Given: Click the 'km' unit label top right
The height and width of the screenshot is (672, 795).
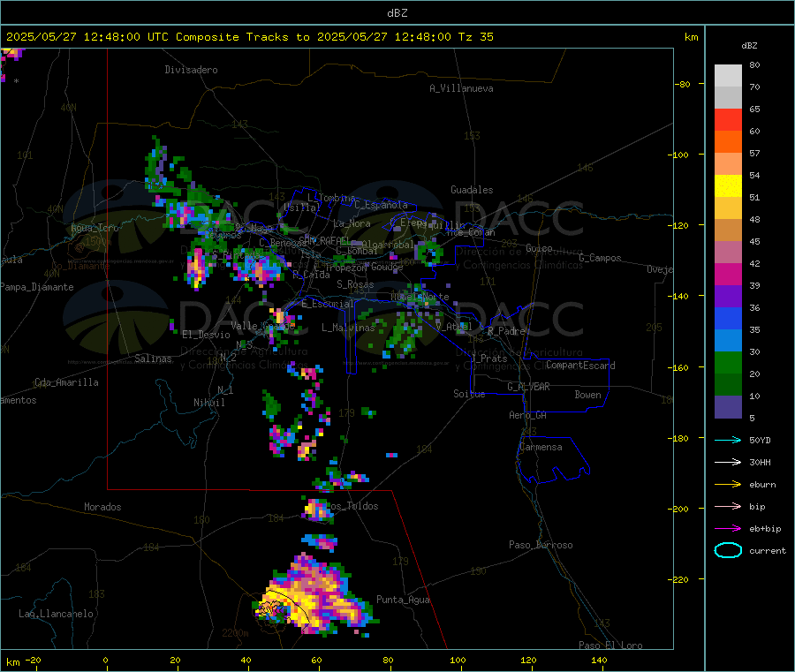Looking at the screenshot, I should [691, 37].
